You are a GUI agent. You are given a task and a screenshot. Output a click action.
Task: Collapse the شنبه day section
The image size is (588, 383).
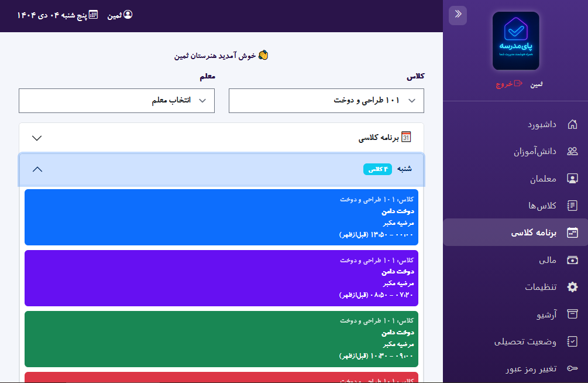coord(37,169)
